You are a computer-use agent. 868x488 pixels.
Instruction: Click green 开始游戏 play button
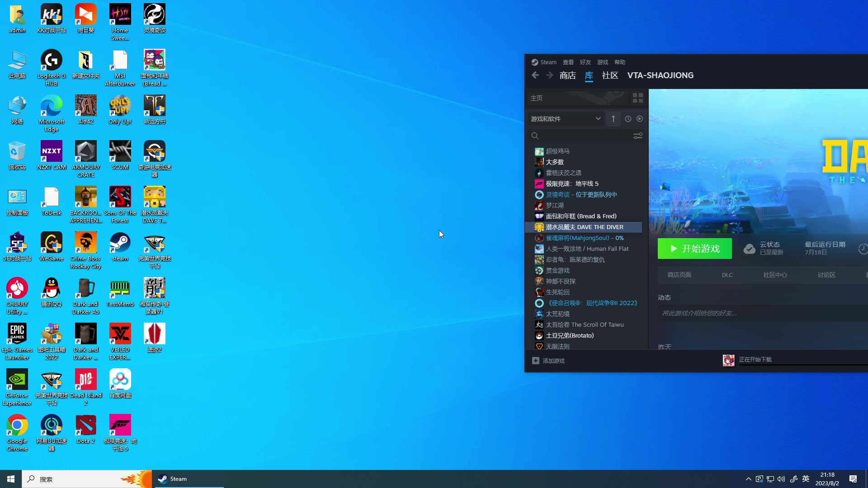tap(694, 249)
